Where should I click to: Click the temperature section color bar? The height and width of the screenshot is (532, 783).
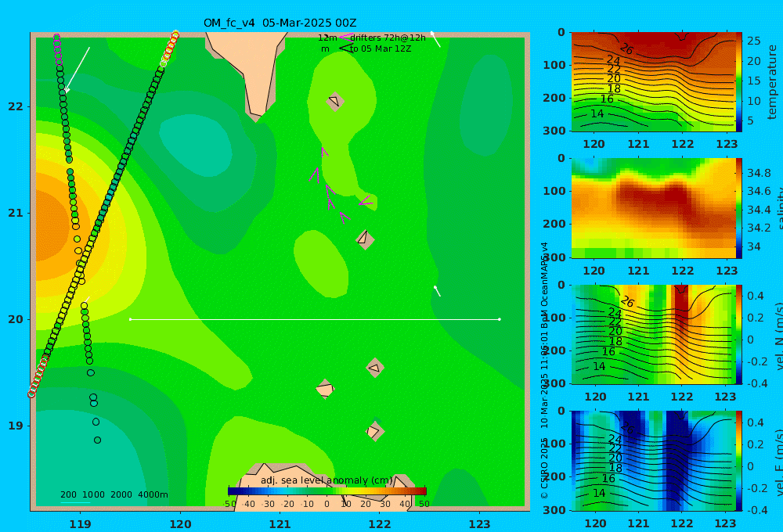click(739, 82)
